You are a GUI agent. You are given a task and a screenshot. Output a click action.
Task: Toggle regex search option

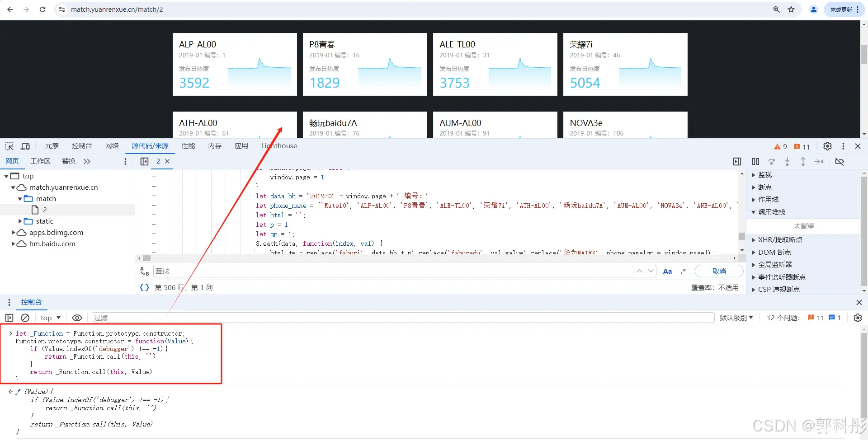684,271
